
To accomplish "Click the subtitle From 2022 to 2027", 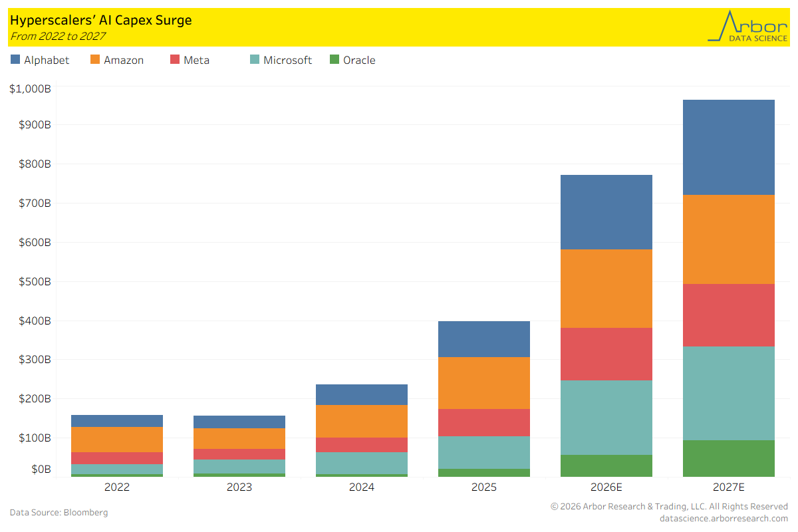I will 57,36.
